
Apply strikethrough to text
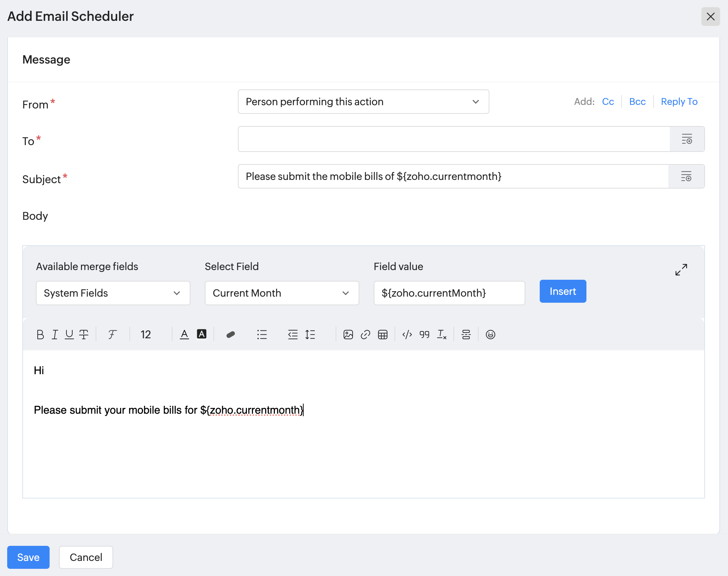(84, 335)
